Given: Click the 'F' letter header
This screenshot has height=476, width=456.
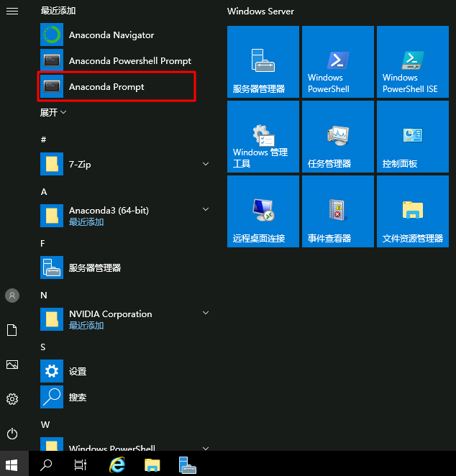Looking at the screenshot, I should (43, 244).
